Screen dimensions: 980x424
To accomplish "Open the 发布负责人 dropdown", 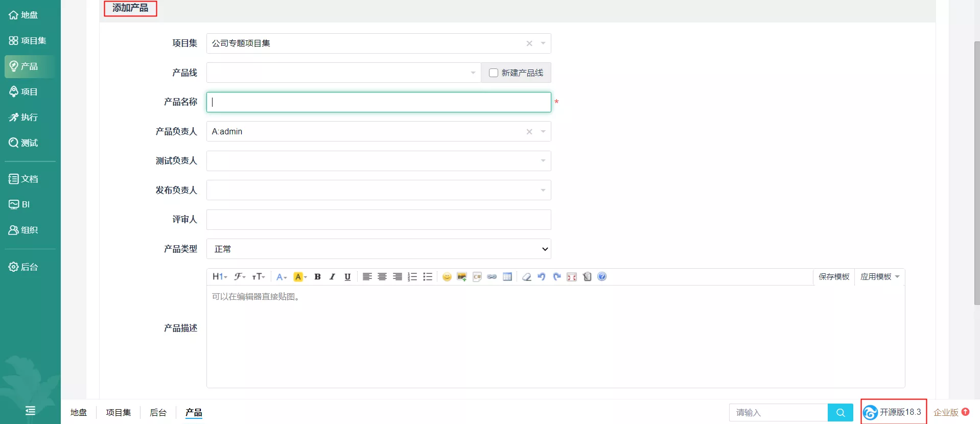I will [379, 190].
